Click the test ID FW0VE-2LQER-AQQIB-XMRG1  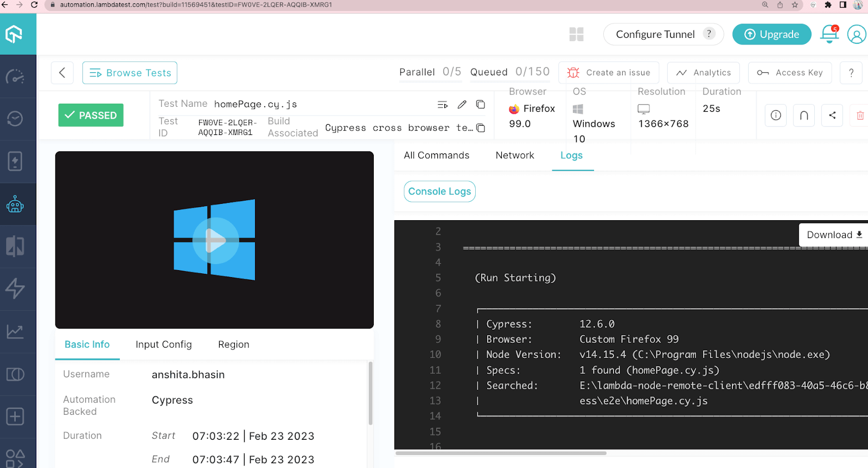tap(227, 127)
